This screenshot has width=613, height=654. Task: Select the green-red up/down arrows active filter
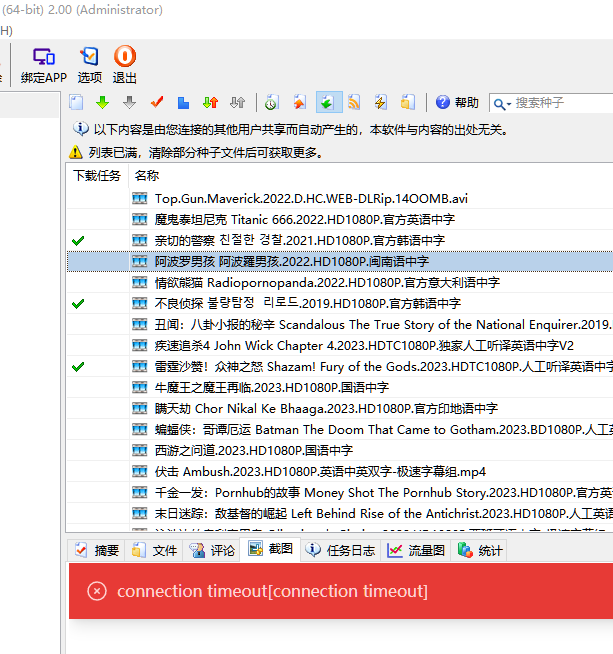pos(211,102)
